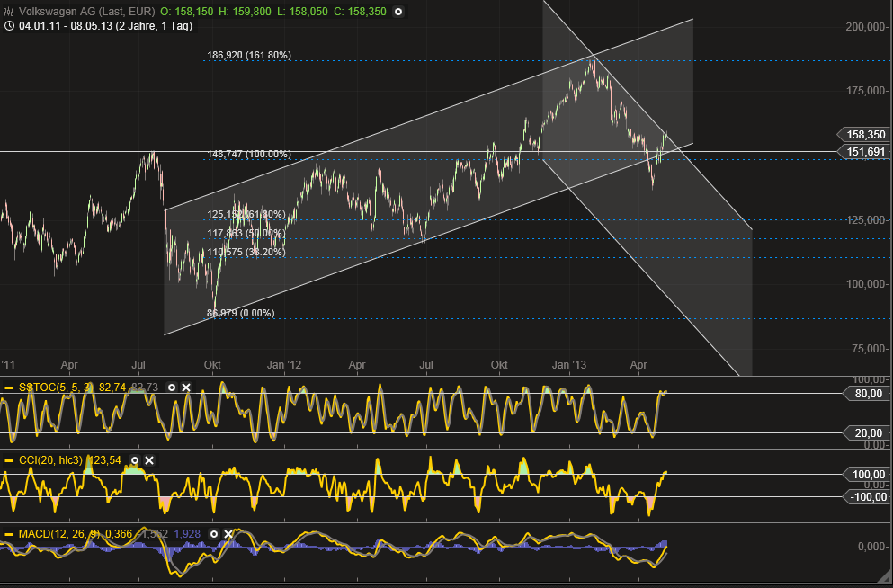Click the MACD histogram value 1,928

(185, 534)
